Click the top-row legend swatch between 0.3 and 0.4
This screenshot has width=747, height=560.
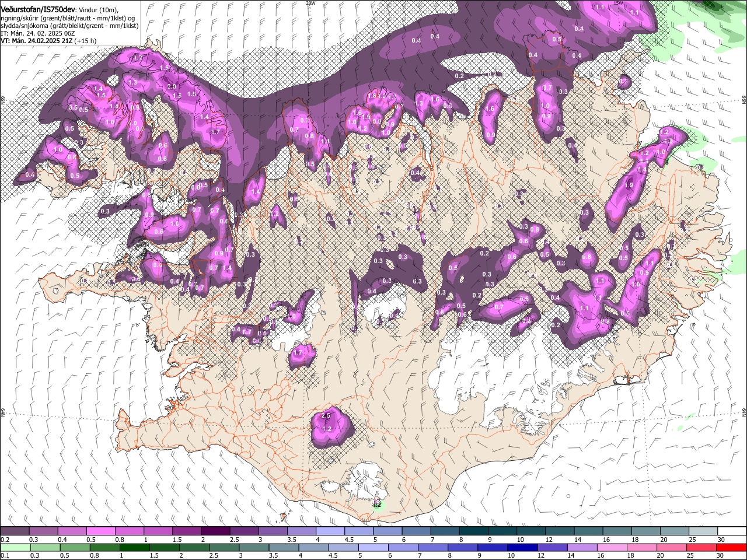[x=43, y=531]
